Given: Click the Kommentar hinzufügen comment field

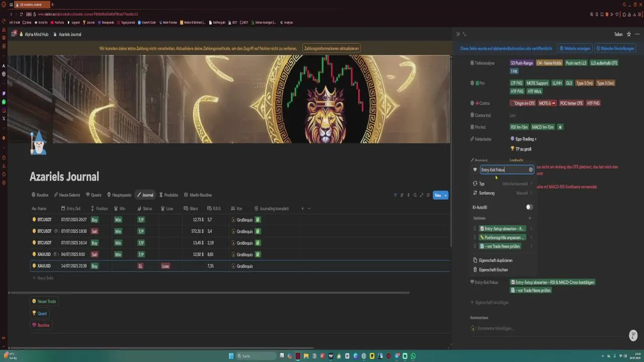Looking at the screenshot, I should (495, 328).
